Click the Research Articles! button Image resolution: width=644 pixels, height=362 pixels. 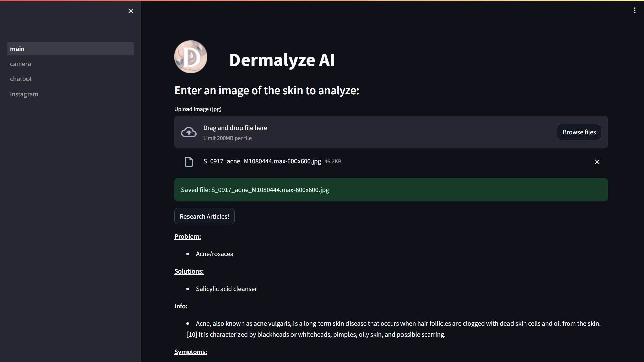[204, 216]
